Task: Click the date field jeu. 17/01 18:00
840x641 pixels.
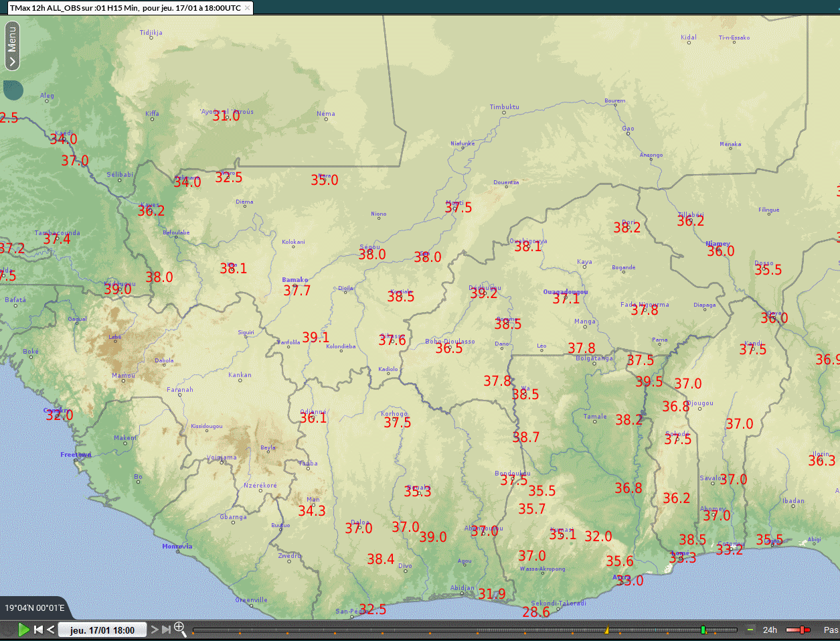Action: [102, 630]
